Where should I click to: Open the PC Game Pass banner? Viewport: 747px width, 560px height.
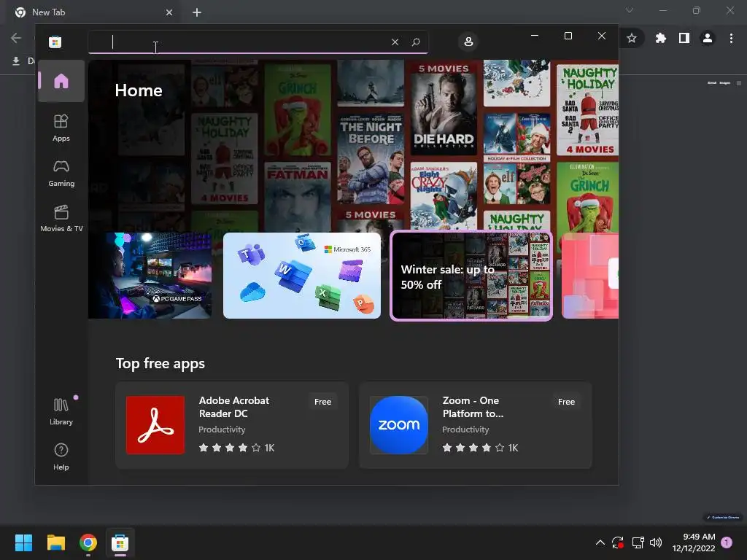150,275
